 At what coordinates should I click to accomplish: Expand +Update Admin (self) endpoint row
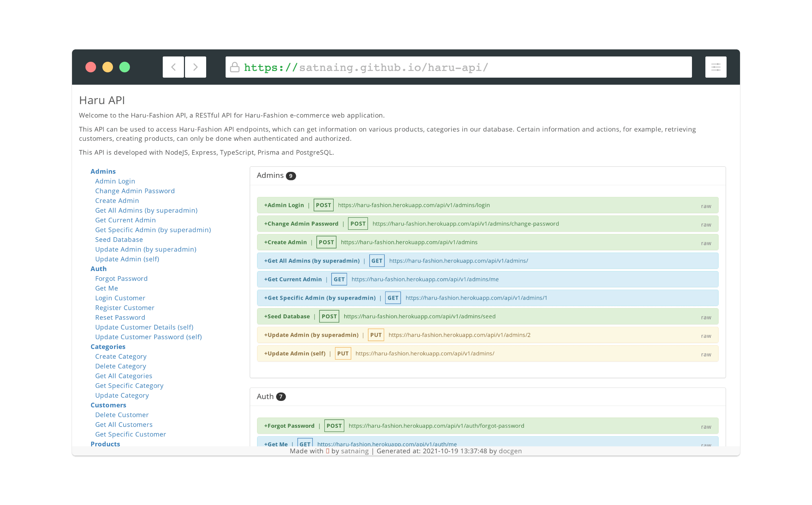pos(295,353)
